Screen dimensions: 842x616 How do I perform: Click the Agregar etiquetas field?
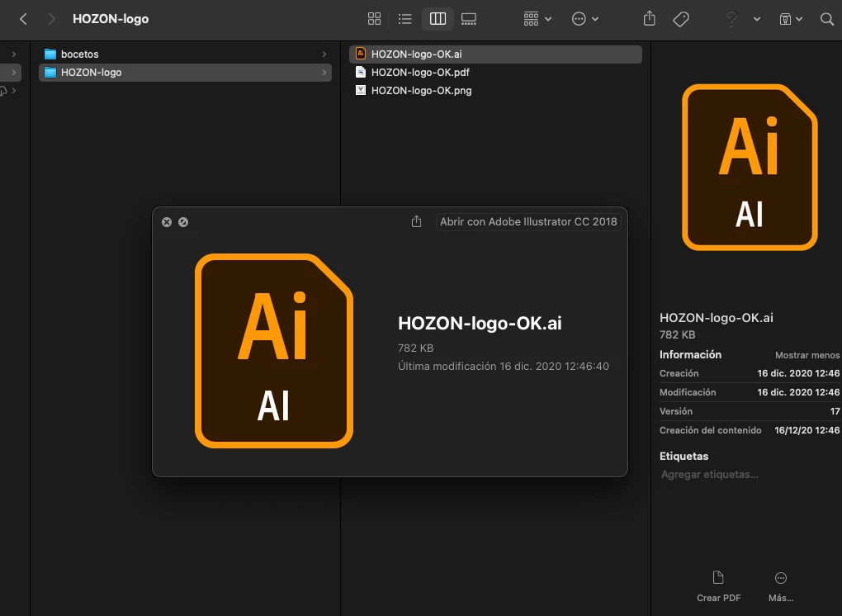[x=709, y=475]
